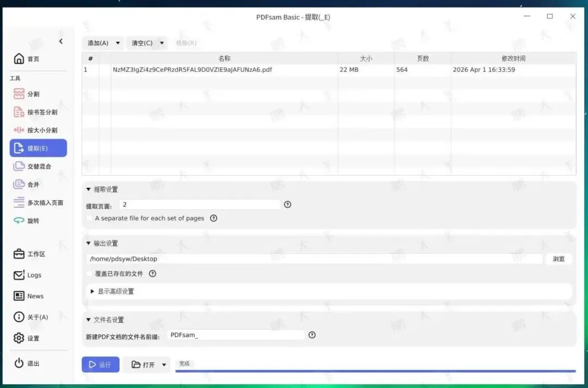Click the 清空(C) clear button
Image resolution: width=588 pixels, height=388 pixels.
(142, 43)
